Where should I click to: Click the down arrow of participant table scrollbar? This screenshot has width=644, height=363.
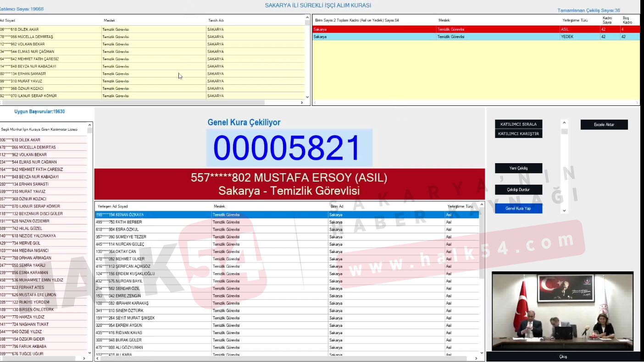(x=307, y=97)
